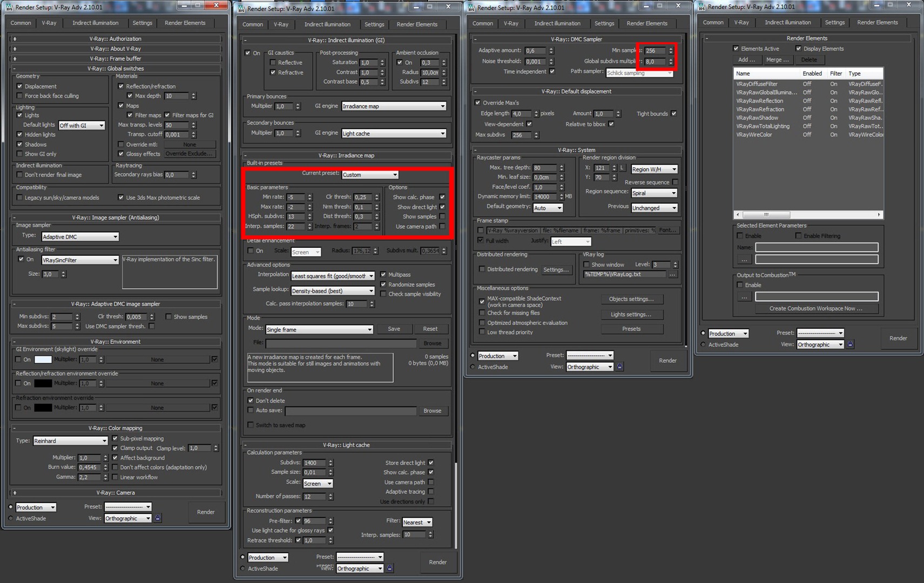Click Refraction environment override color swatch

click(43, 408)
